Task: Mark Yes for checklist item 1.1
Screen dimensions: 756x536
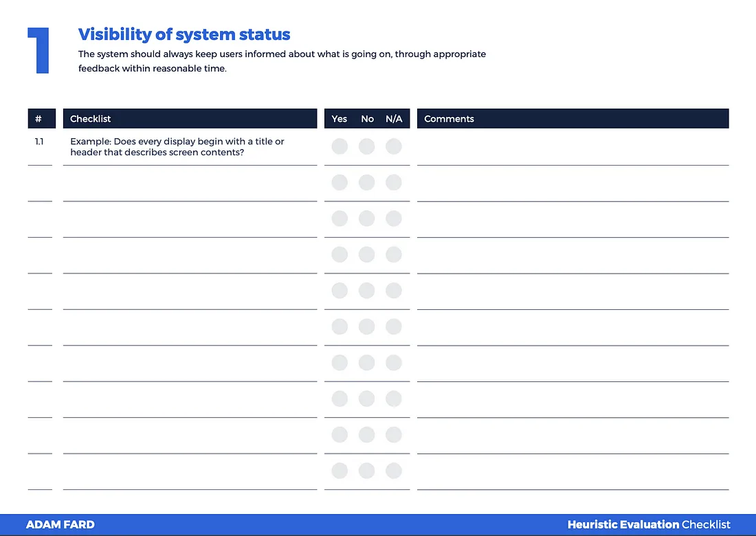Action: tap(340, 146)
